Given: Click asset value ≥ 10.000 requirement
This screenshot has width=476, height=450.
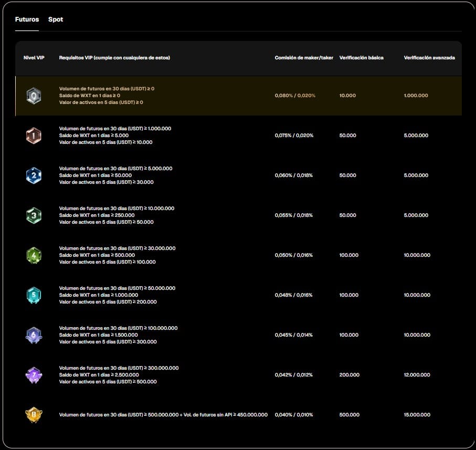Looking at the screenshot, I should [105, 142].
